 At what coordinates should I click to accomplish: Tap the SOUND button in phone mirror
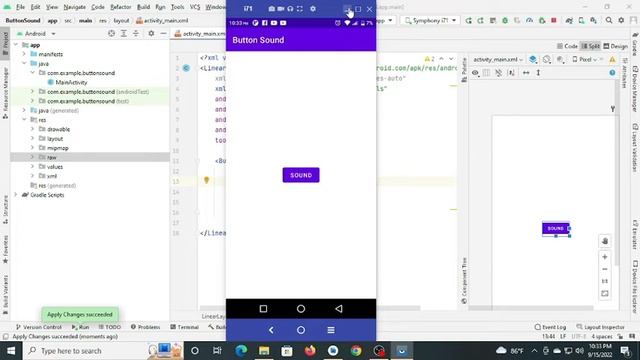301,175
